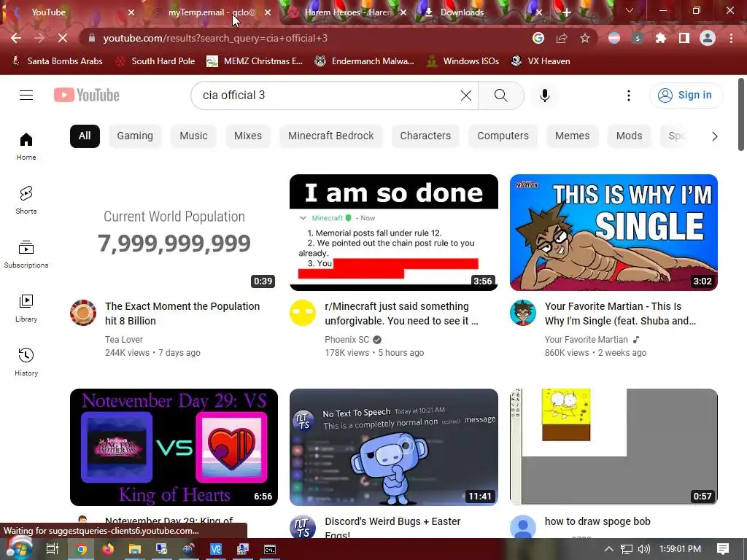Select the Mixes filter chip

click(x=248, y=136)
